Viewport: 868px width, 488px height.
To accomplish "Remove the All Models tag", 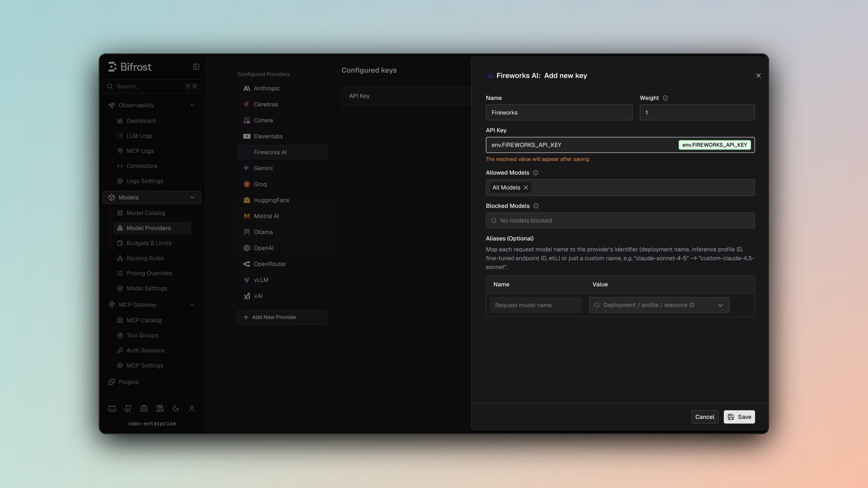I will coord(526,188).
